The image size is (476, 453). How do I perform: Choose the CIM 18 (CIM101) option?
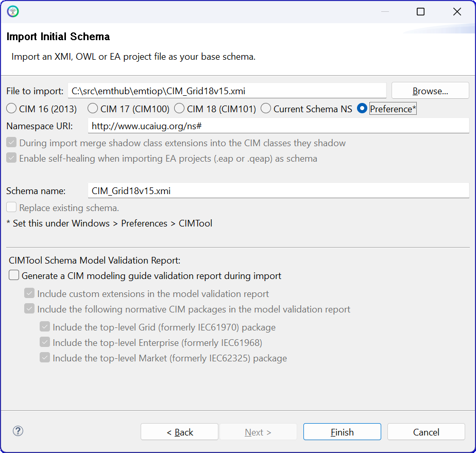179,109
